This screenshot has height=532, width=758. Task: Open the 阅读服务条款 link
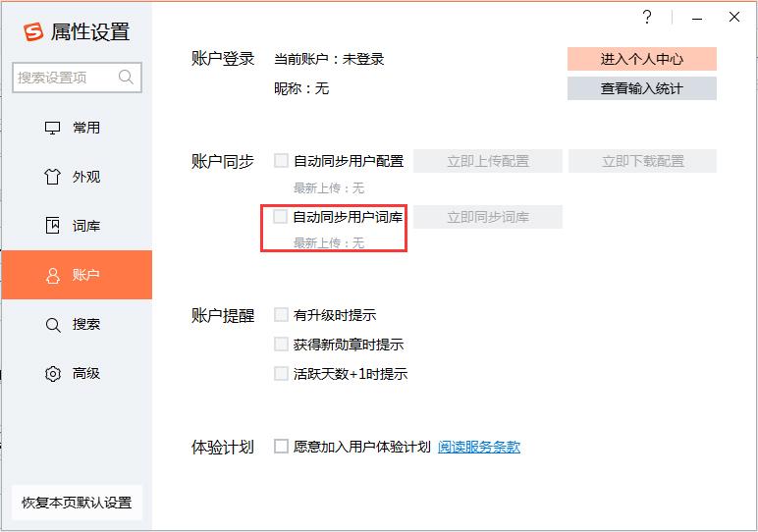pos(479,447)
